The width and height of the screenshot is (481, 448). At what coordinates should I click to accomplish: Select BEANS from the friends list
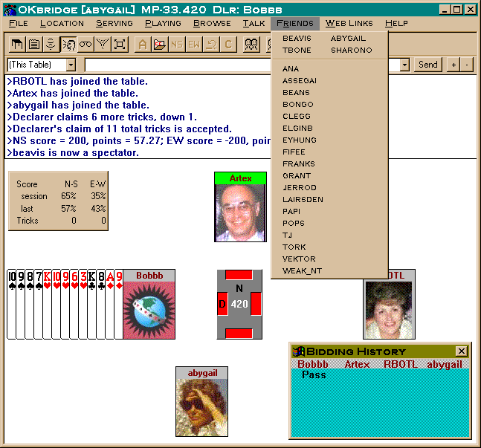coord(330,93)
